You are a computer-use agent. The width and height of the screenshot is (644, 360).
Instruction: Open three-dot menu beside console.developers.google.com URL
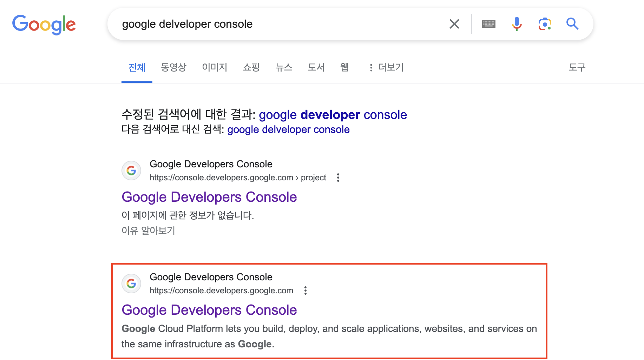tap(305, 291)
